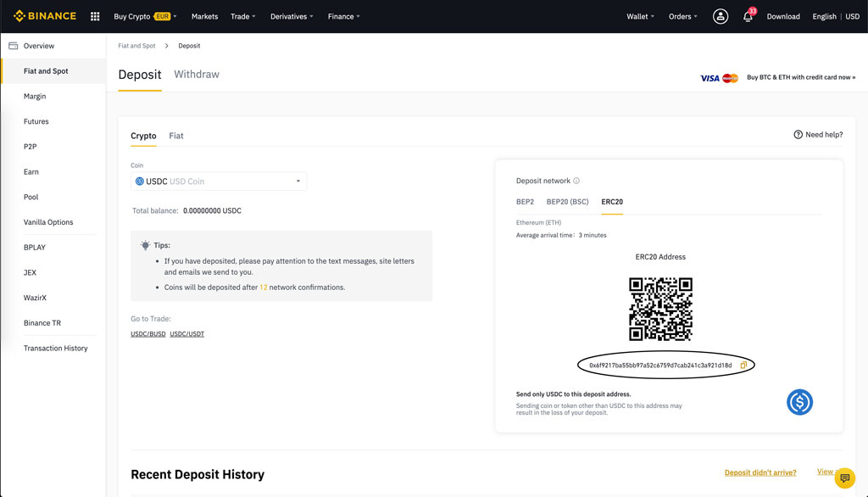Click Deposit didn't arrive link
The image size is (868, 497).
(760, 472)
